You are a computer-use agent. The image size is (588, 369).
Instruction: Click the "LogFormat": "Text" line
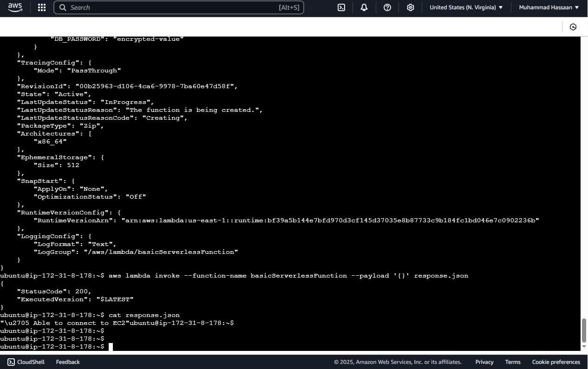pos(75,244)
